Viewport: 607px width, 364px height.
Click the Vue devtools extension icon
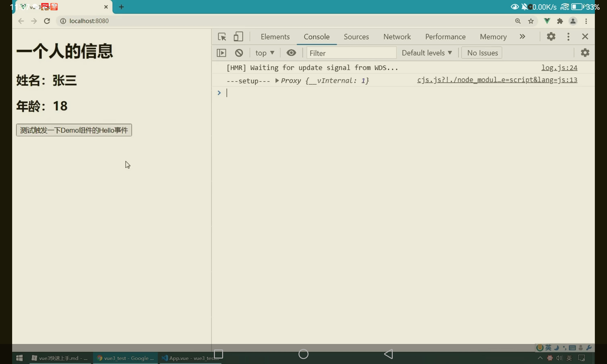[x=547, y=21]
